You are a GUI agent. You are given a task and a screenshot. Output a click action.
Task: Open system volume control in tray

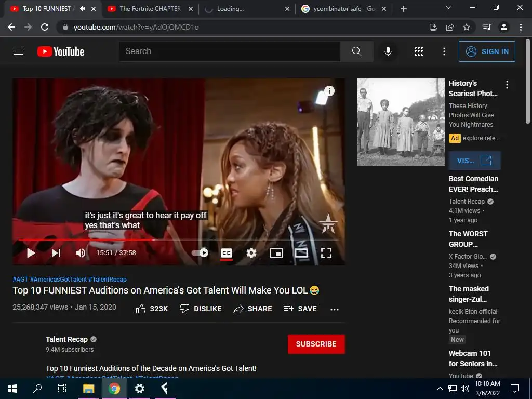coord(465,389)
